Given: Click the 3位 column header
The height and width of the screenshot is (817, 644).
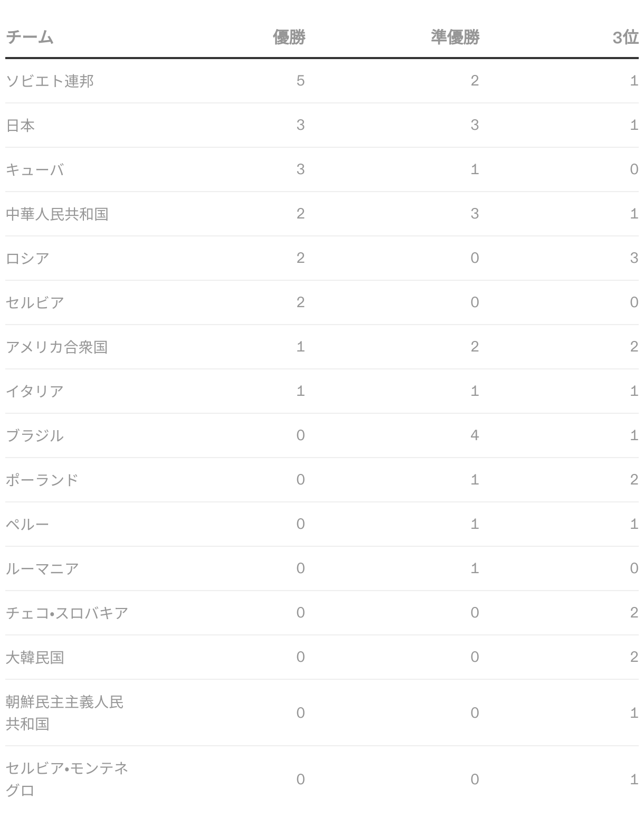Looking at the screenshot, I should click(x=626, y=37).
